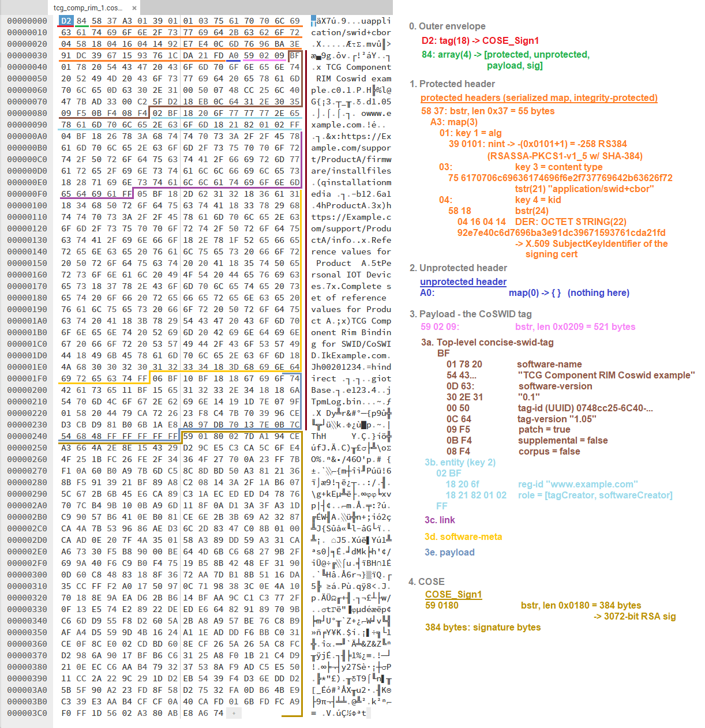The height and width of the screenshot is (728, 705).
Task: Click 'role = [tagCreator, softwareCreator]'
Action: click(x=595, y=495)
